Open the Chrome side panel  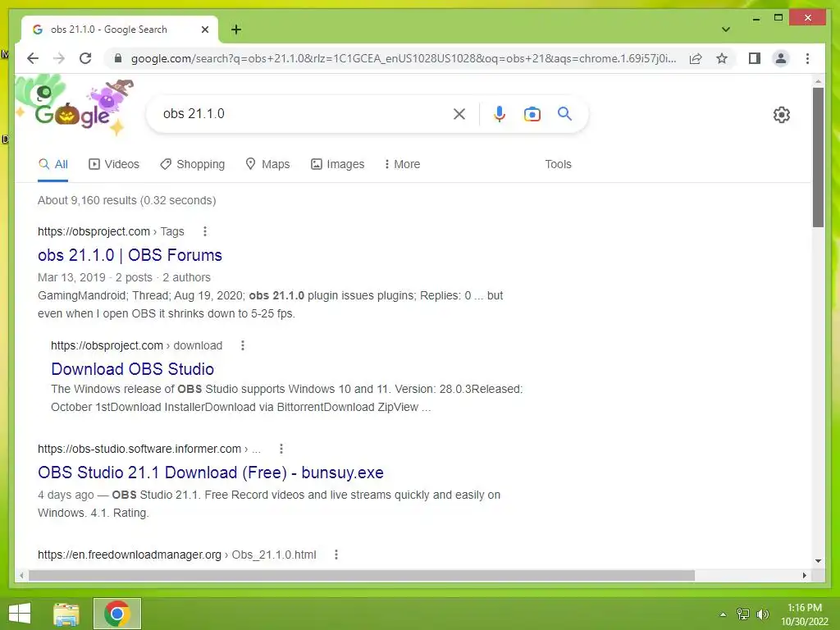[x=755, y=58]
